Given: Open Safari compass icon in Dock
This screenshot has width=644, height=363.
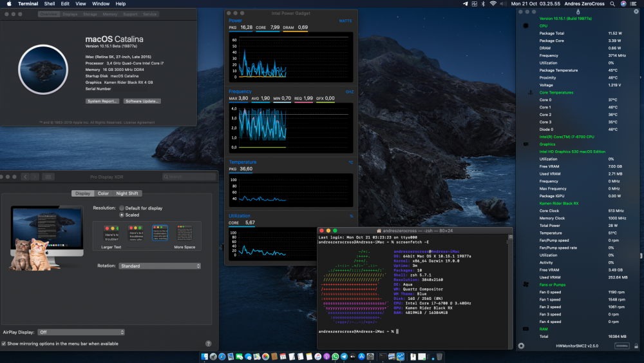Looking at the screenshot, I should [222, 357].
